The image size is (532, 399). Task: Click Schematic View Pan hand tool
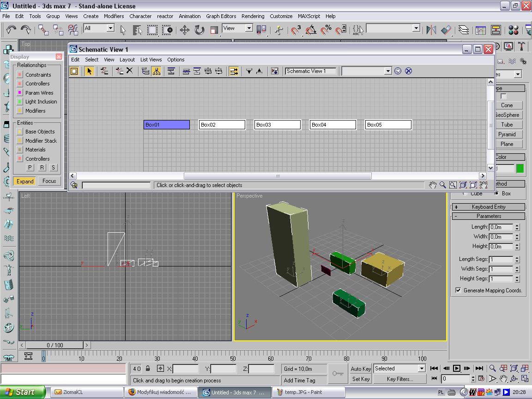[432, 185]
